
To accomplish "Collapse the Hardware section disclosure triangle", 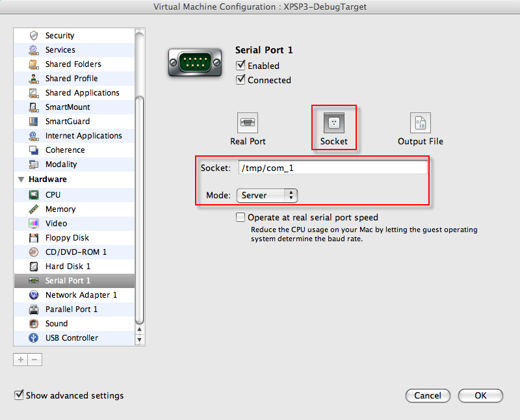I will pyautogui.click(x=21, y=179).
